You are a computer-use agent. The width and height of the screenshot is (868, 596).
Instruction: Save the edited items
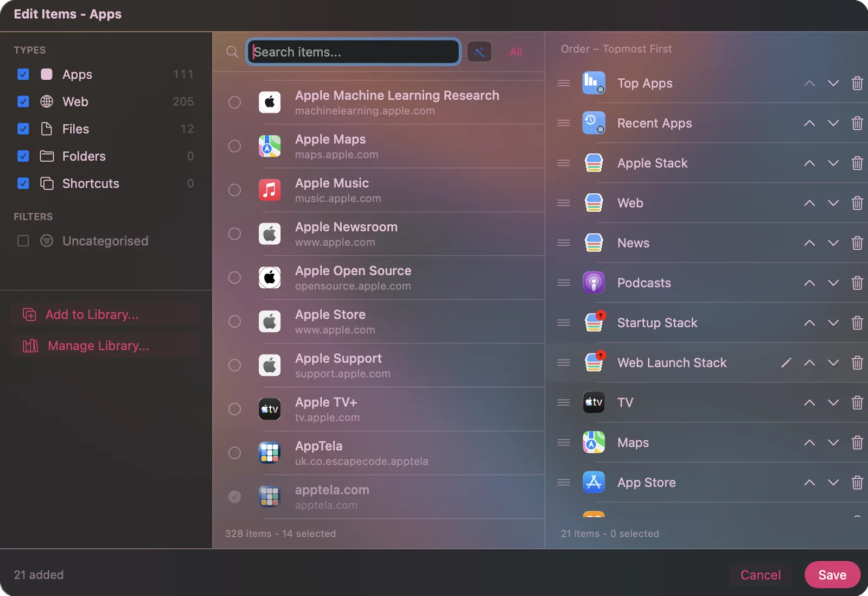(832, 575)
